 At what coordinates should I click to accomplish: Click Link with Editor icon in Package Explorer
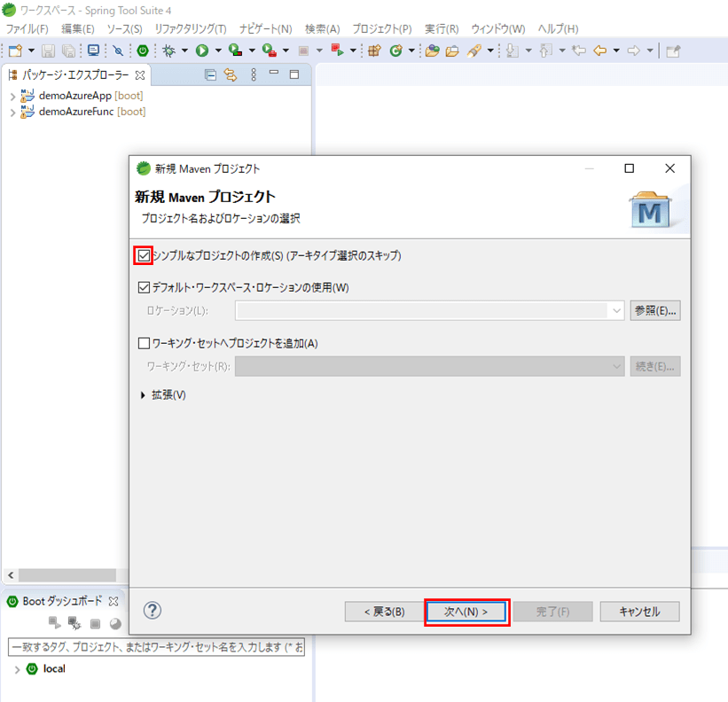231,75
